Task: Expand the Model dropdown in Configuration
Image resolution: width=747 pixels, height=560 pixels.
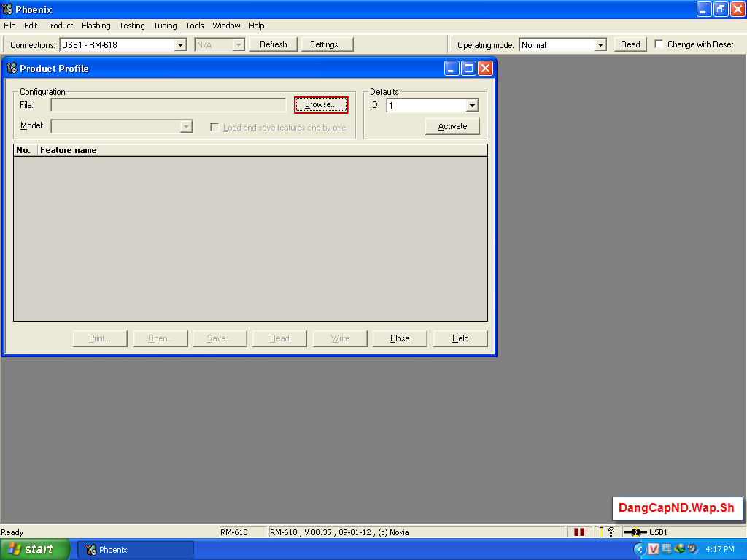Action: click(x=186, y=126)
